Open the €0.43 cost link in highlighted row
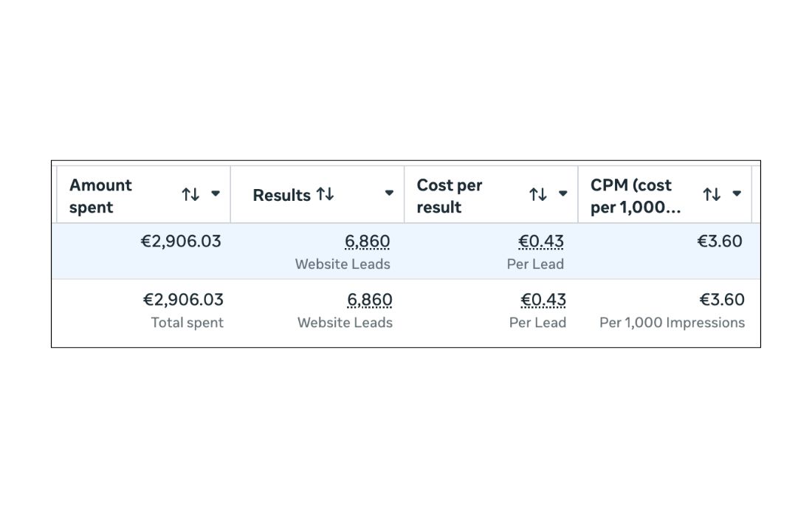 541,241
